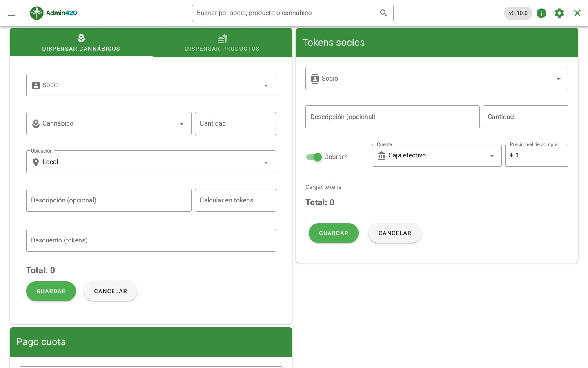Open the Cannábico dropdown
This screenshot has height=368, width=588.
click(109, 123)
